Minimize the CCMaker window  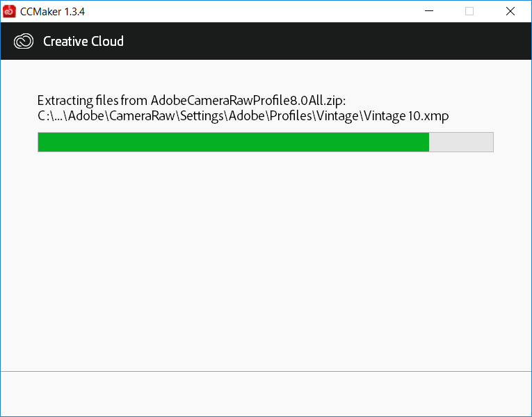pyautogui.click(x=429, y=11)
